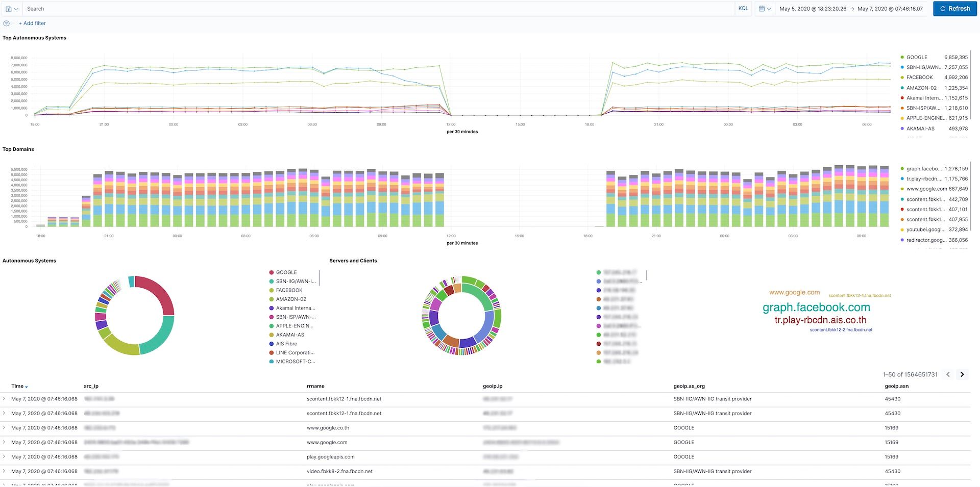Image resolution: width=980 pixels, height=487 pixels.
Task: Click the src_ip column header
Action: coord(91,386)
